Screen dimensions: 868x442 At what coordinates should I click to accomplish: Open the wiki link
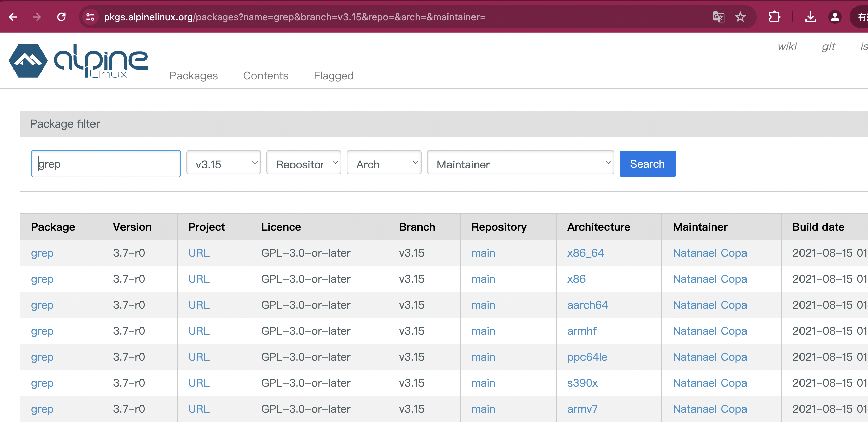(x=787, y=46)
